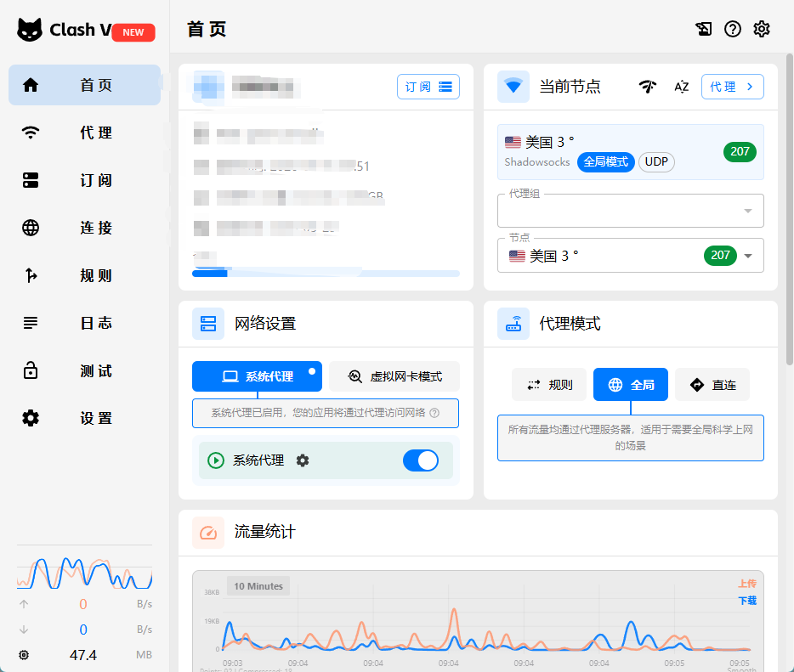Click the memory chip icon beside 47.4
This screenshot has height=672, width=794.
pos(24,655)
